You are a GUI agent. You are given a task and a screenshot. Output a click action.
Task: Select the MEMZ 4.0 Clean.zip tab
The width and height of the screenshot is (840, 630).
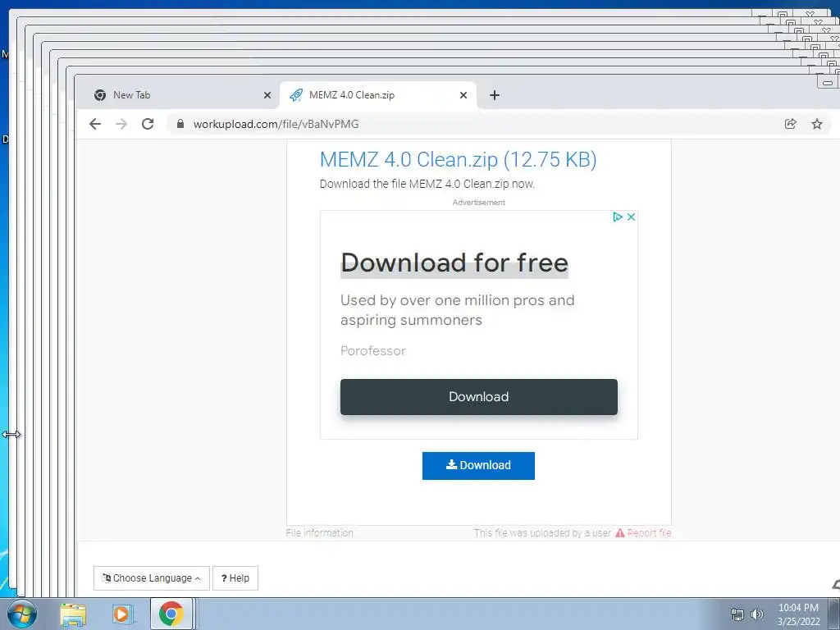tap(378, 95)
